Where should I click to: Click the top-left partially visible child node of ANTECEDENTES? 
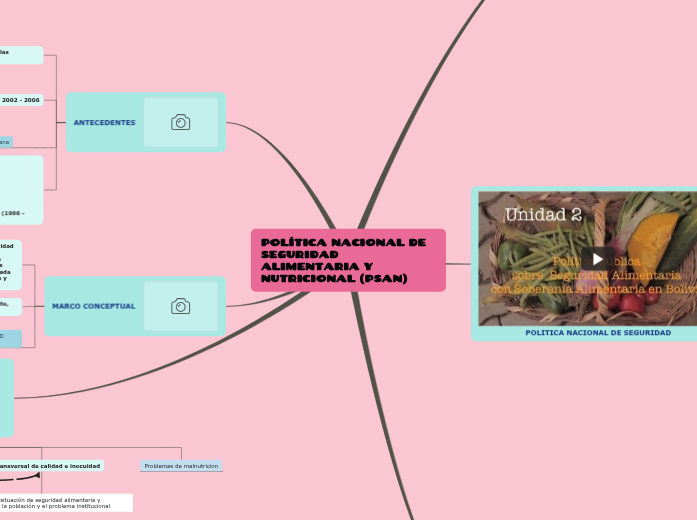coord(20,54)
